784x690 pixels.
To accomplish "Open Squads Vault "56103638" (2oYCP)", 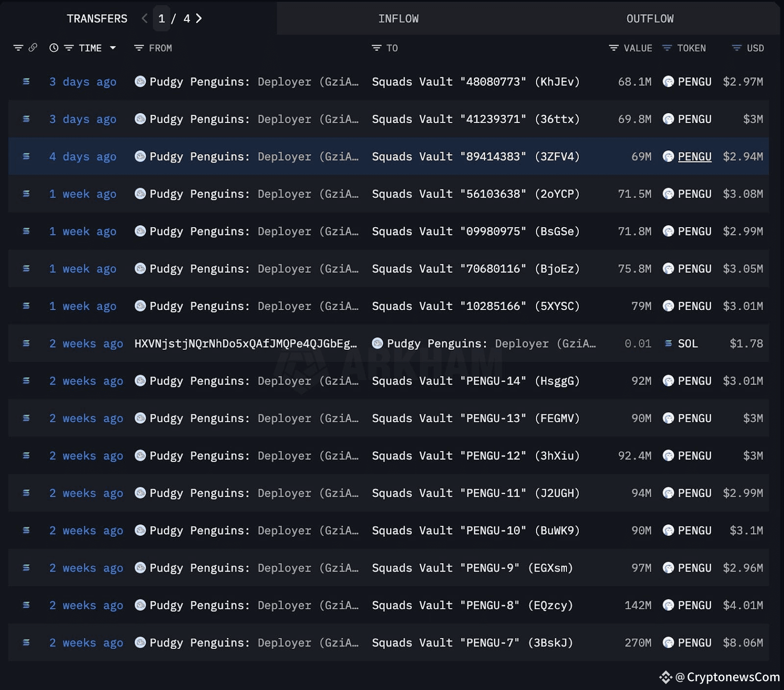I will tap(476, 194).
